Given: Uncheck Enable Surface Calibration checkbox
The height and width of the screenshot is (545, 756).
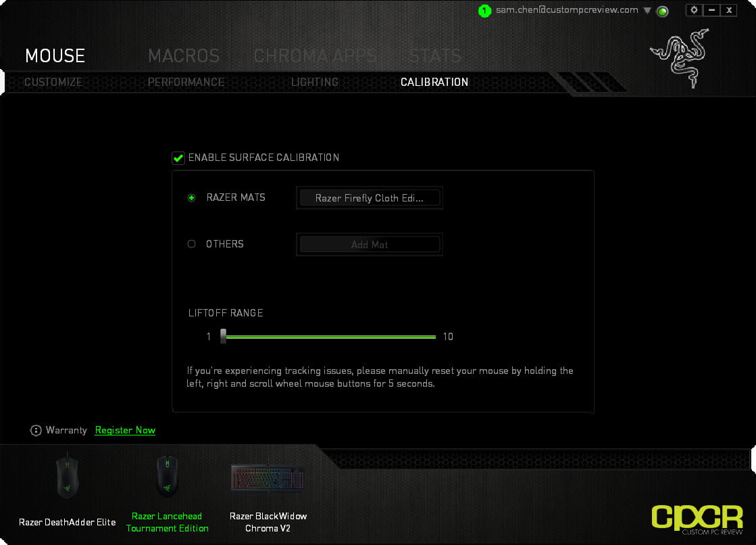Looking at the screenshot, I should coord(178,158).
